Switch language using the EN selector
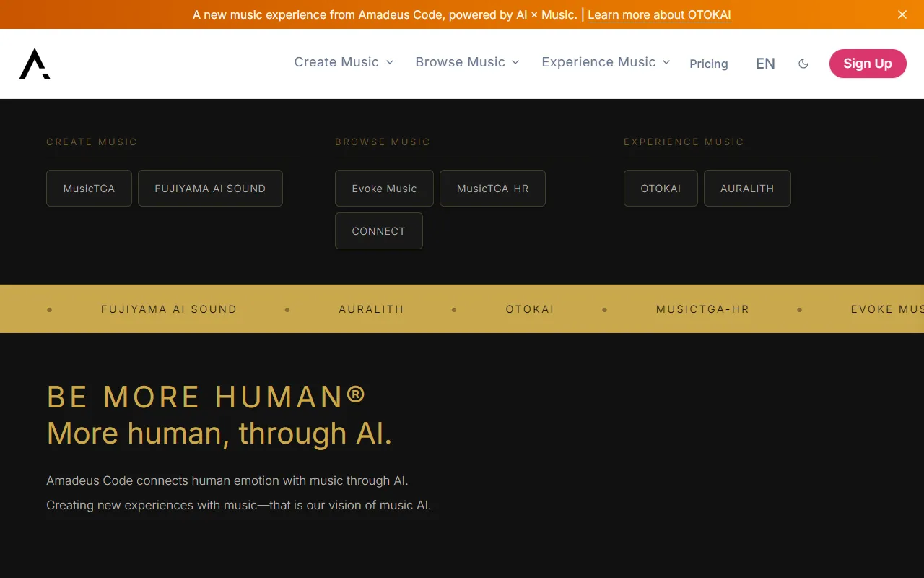The height and width of the screenshot is (578, 924). click(765, 64)
